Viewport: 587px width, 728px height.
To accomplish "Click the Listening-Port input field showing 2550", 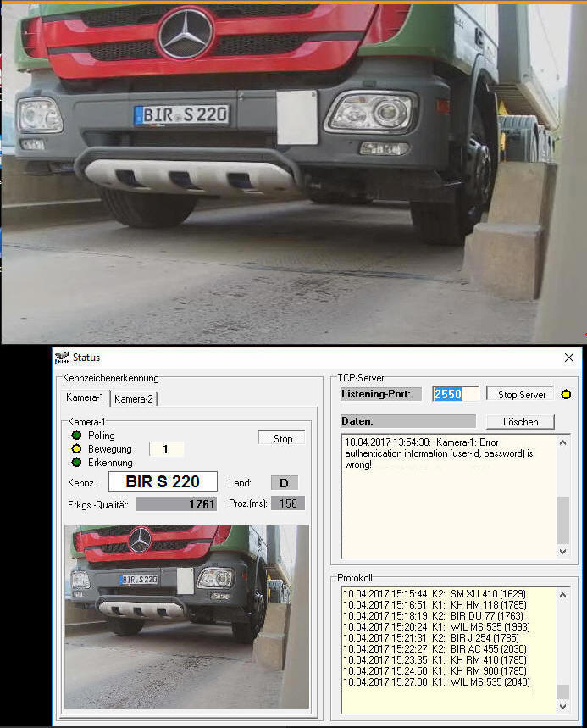I will click(455, 394).
